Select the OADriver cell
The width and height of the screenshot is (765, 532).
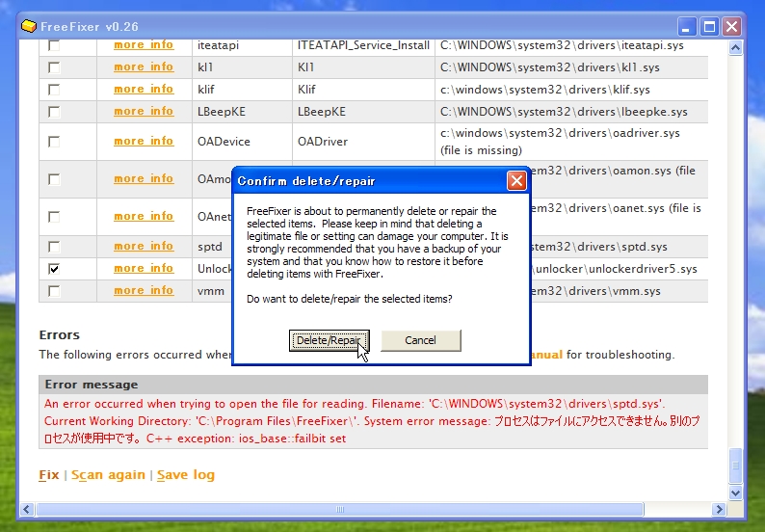click(x=363, y=142)
